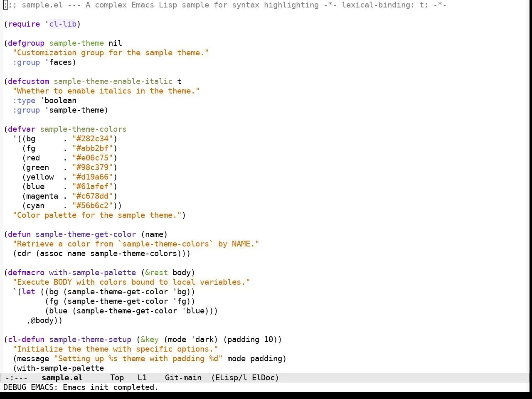Image resolution: width=532 pixels, height=399 pixels.
Task: Place cursor on 'require' keyword
Action: click(24, 24)
